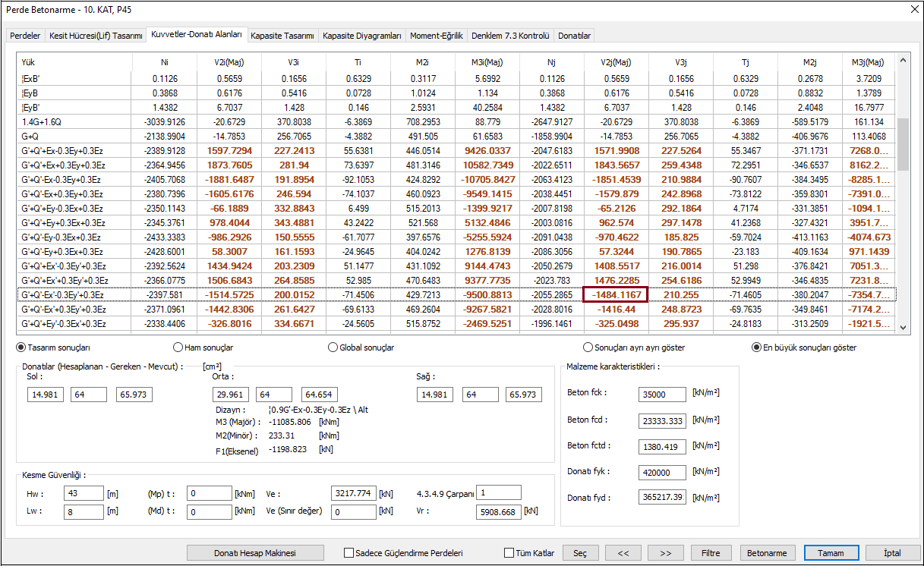Click the Donatı Hesap Makinesi button
This screenshot has width=924, height=566.
255,553
